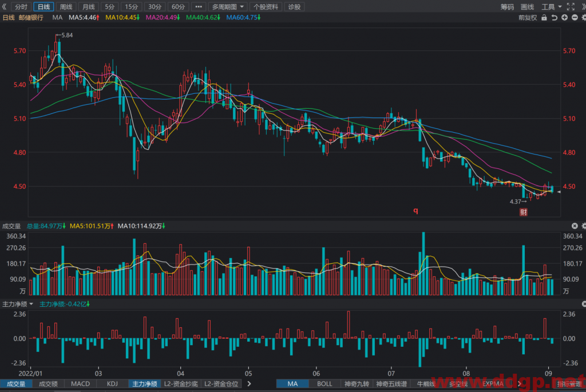Screen dimensions: 586x392
Task: Switch sub-chart to MACD
Action: (80, 384)
